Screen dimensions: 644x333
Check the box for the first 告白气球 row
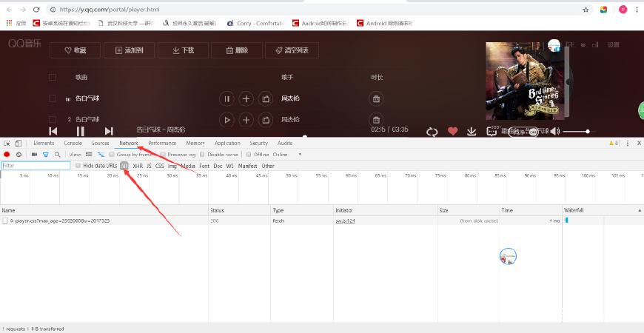pos(53,98)
